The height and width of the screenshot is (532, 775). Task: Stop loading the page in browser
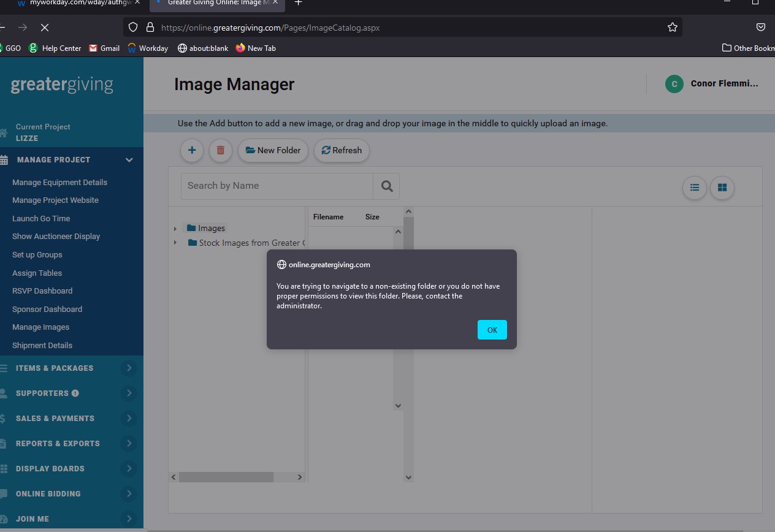point(45,28)
